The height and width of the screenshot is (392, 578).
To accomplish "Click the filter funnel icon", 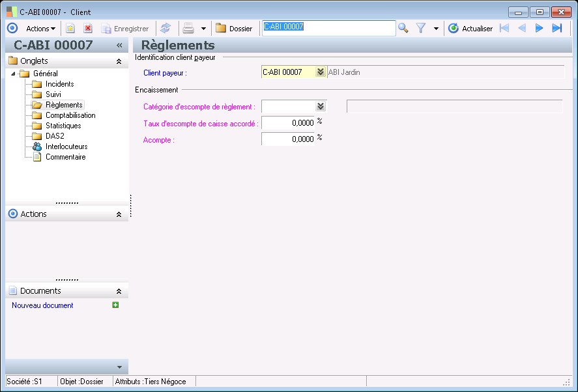I will click(421, 28).
